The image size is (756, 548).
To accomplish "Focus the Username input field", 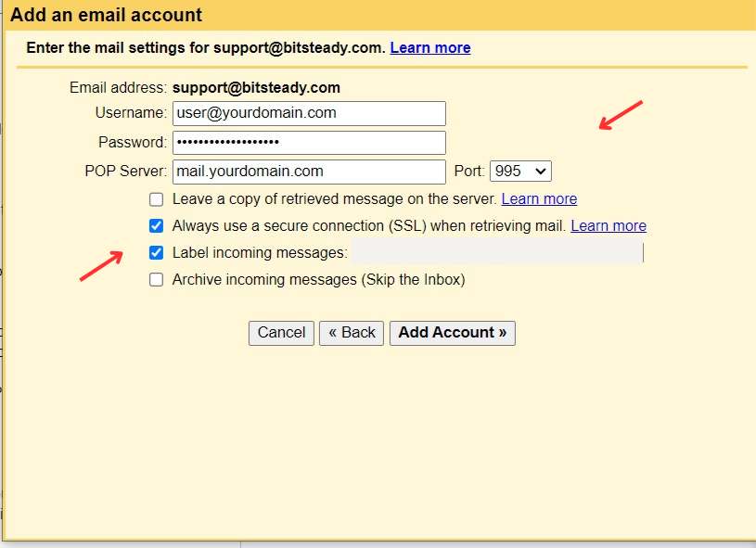I will pos(309,113).
